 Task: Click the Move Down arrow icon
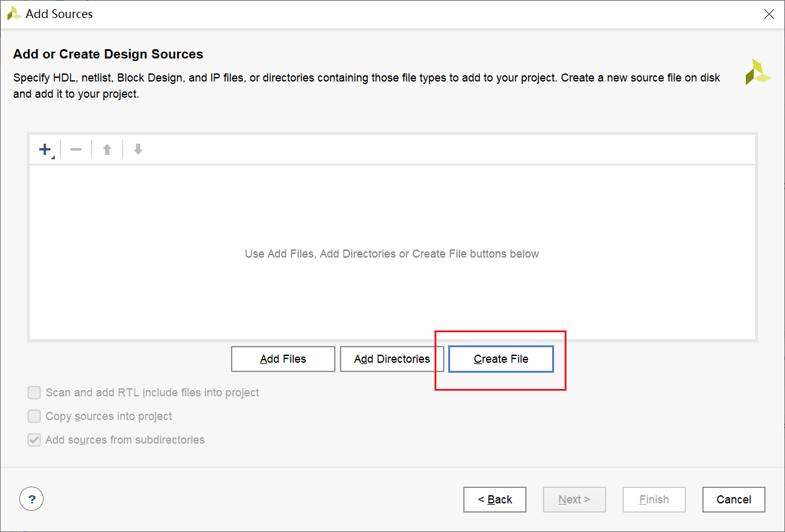coord(138,149)
